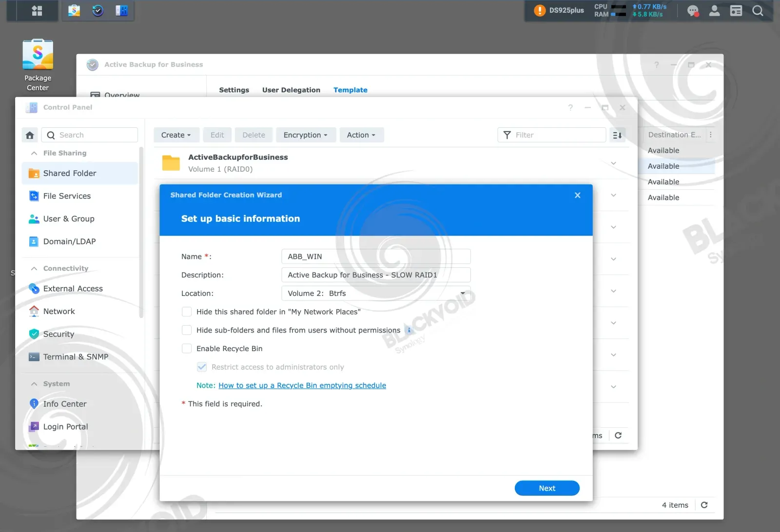
Task: Open column options menu beside Destination E...
Action: click(711, 135)
